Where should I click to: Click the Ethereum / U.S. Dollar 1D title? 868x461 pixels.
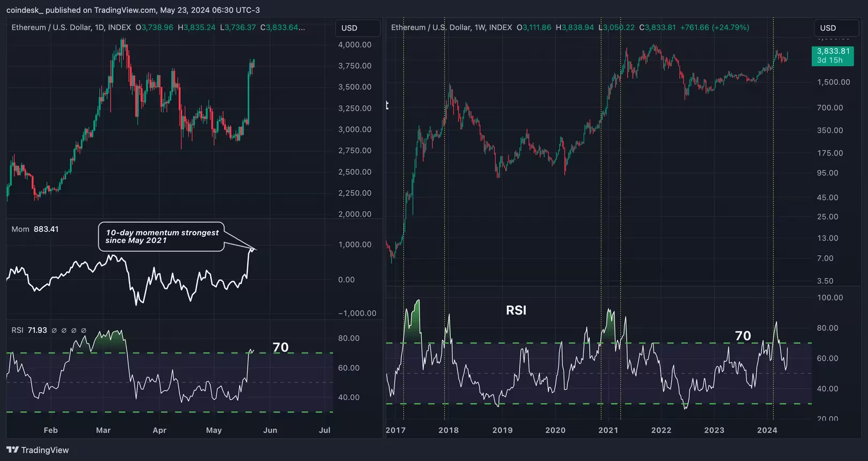point(71,27)
